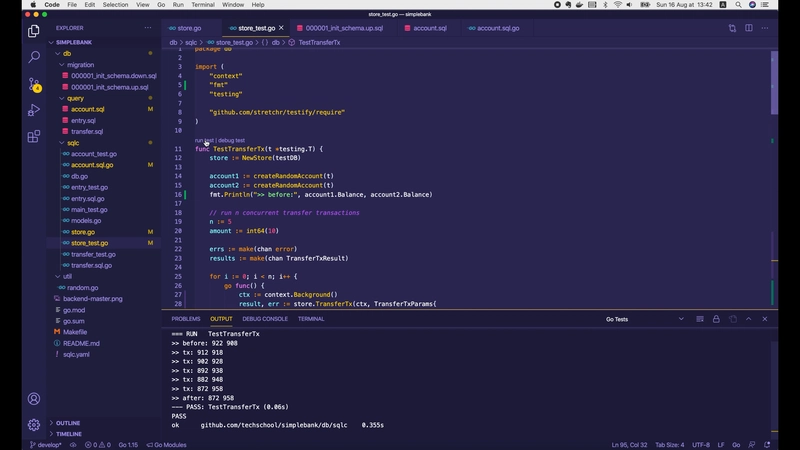Toggle output scroll lock icon
The image size is (800, 450).
(716, 319)
